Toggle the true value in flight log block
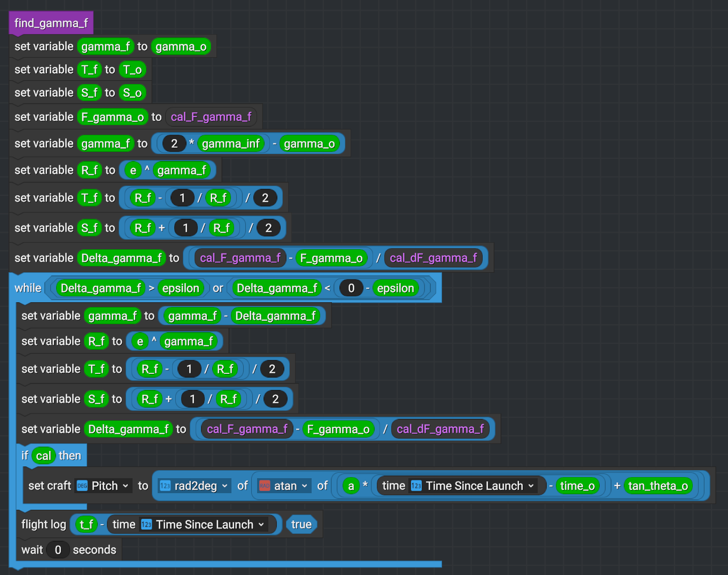The height and width of the screenshot is (575, 728). [301, 524]
